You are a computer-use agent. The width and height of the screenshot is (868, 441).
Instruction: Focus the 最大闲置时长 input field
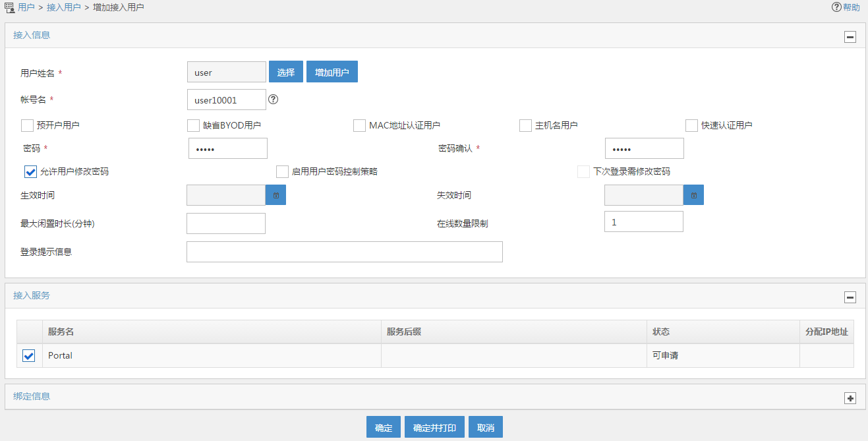coord(225,223)
